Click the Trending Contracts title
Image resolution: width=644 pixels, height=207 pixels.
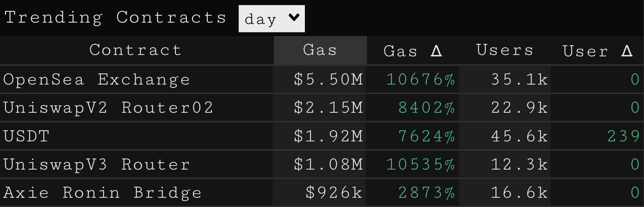[116, 18]
